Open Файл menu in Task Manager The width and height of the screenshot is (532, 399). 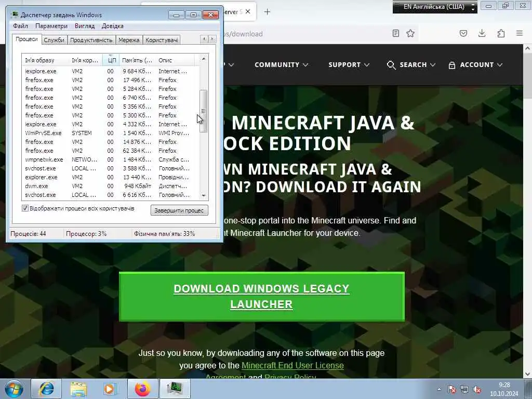20,26
